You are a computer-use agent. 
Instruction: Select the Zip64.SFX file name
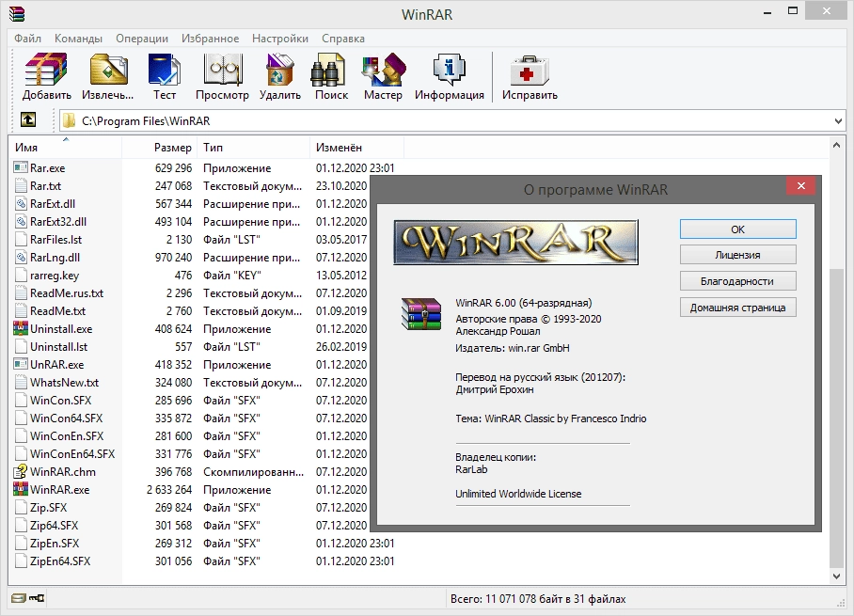click(54, 526)
